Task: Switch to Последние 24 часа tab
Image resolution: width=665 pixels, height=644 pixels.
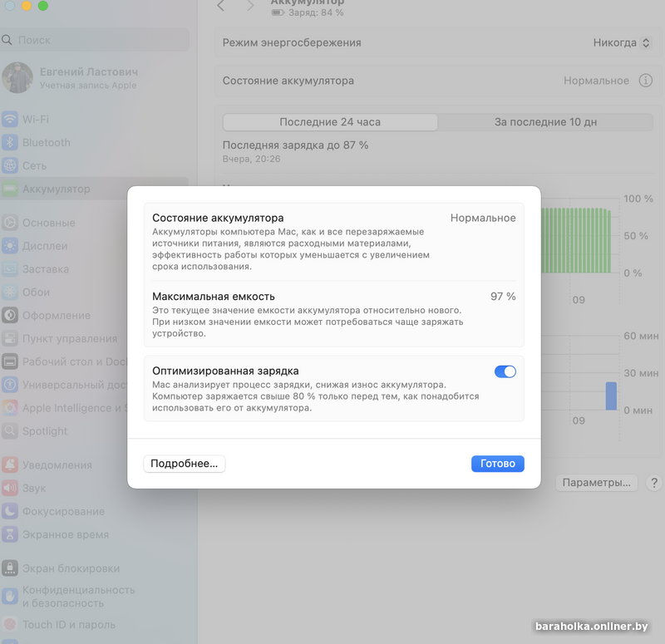Action: (330, 122)
